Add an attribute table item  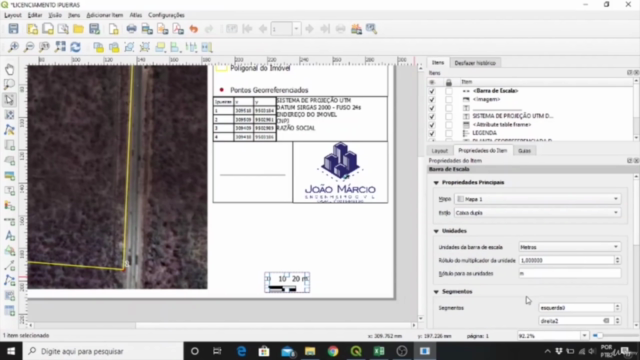tap(9, 311)
